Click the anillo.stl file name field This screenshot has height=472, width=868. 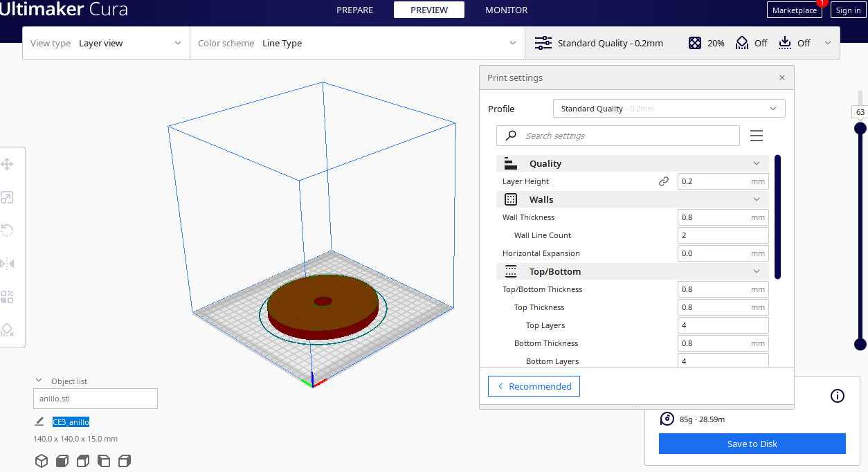click(x=96, y=399)
